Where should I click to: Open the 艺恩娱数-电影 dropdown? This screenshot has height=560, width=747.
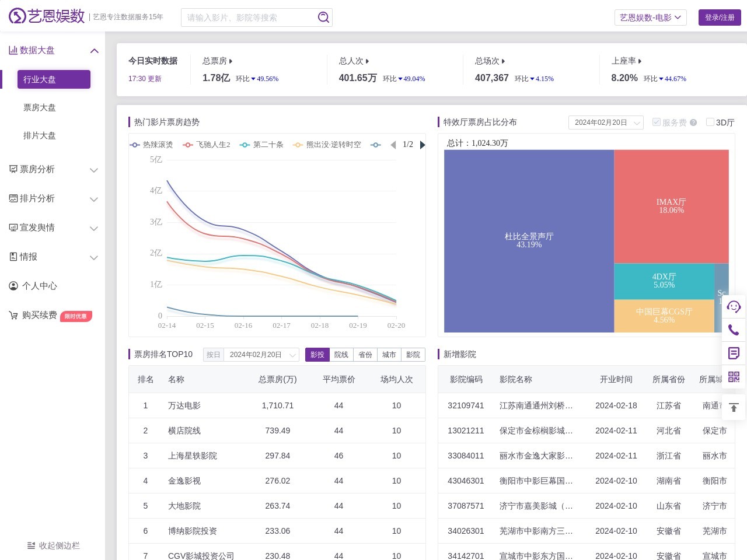[650, 17]
